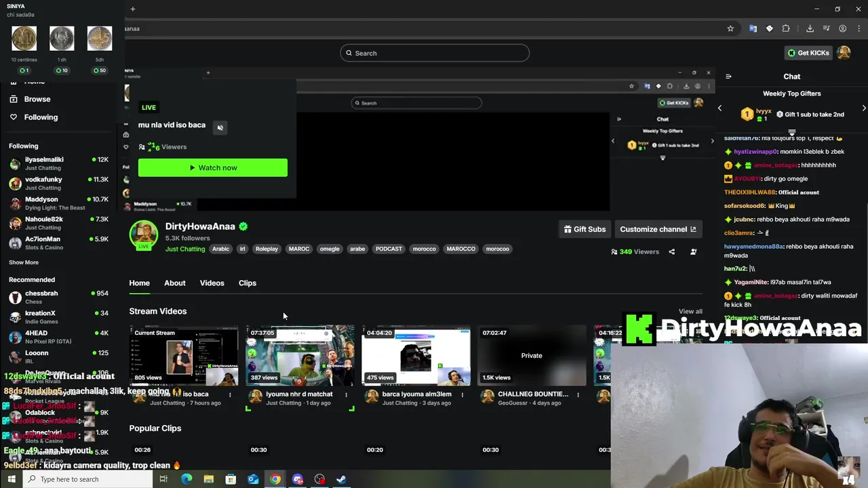Go to next Weekly Top Gifters item
This screenshot has width=868, height=488.
coord(864,108)
